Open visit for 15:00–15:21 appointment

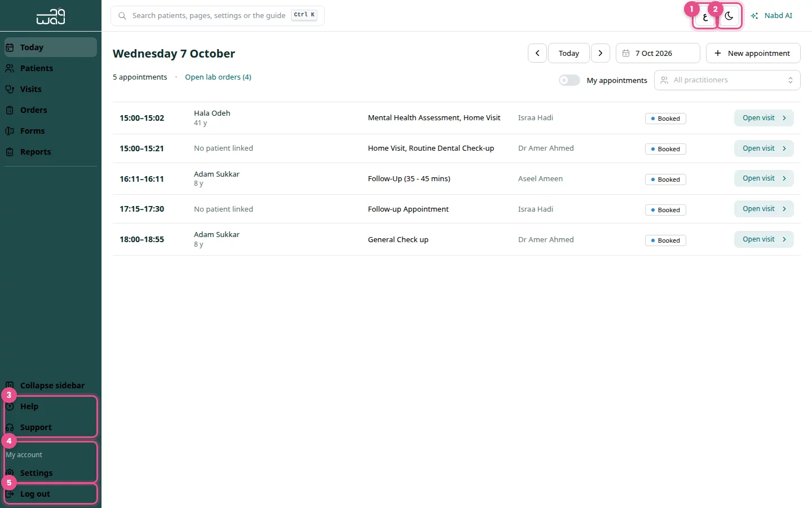click(x=764, y=148)
